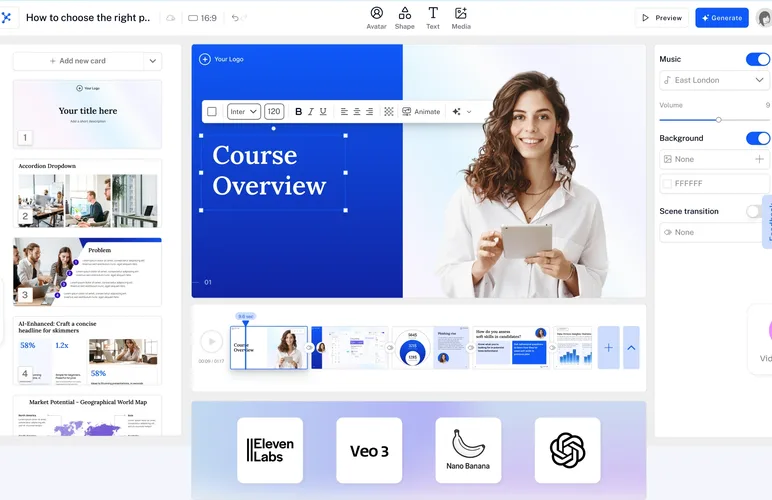
Task: Click the Veo 3 card
Action: pyautogui.click(x=369, y=450)
